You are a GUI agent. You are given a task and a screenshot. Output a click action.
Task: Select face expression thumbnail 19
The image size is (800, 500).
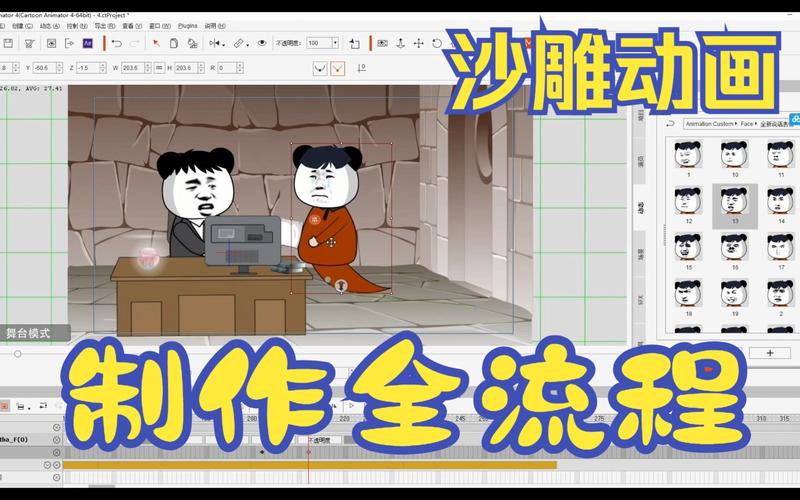[x=735, y=294]
